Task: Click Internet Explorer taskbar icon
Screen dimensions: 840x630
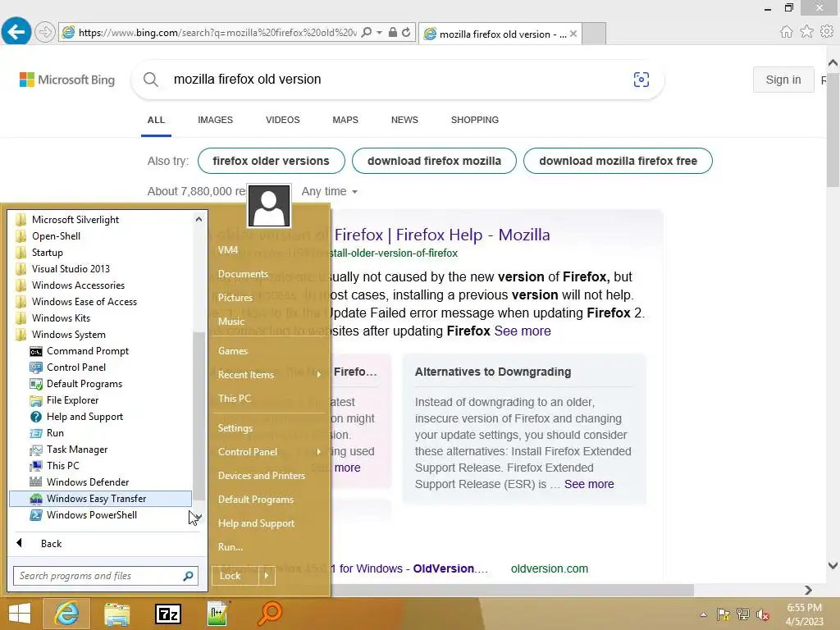Action: [66, 614]
